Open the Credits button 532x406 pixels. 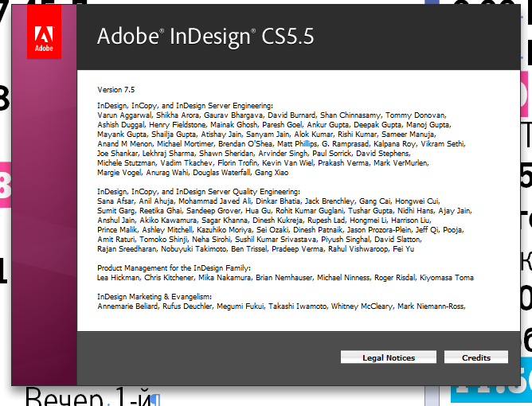click(476, 357)
